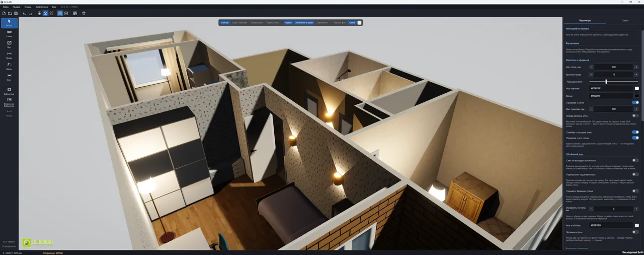The width and height of the screenshot is (644, 255).
Task: Click the split layout icon in toolbar
Action: pos(66,13)
